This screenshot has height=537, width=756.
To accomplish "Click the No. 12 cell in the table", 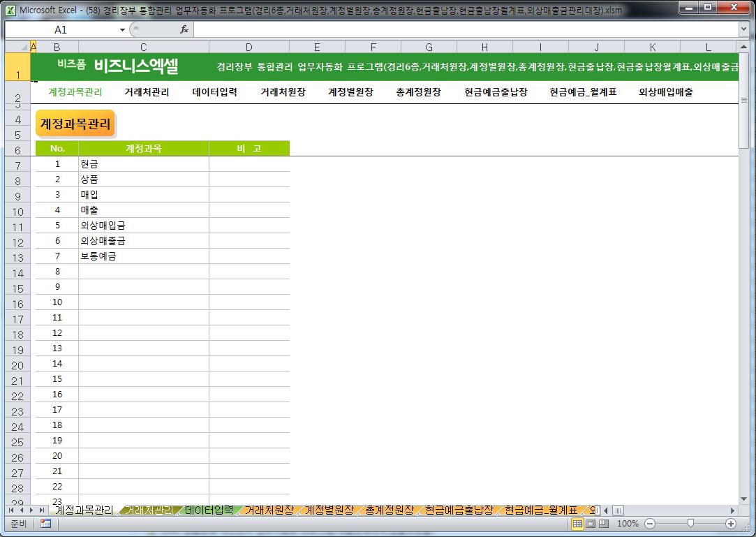I will pyautogui.click(x=57, y=333).
